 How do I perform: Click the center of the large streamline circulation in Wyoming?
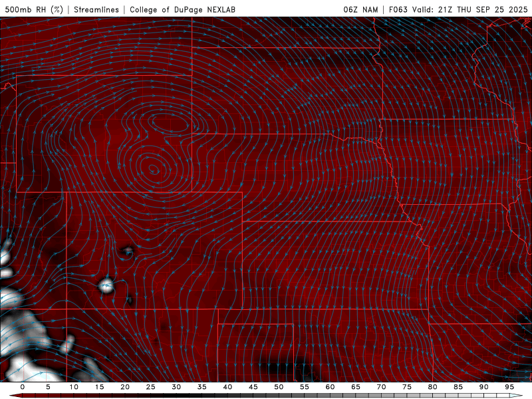click(154, 168)
